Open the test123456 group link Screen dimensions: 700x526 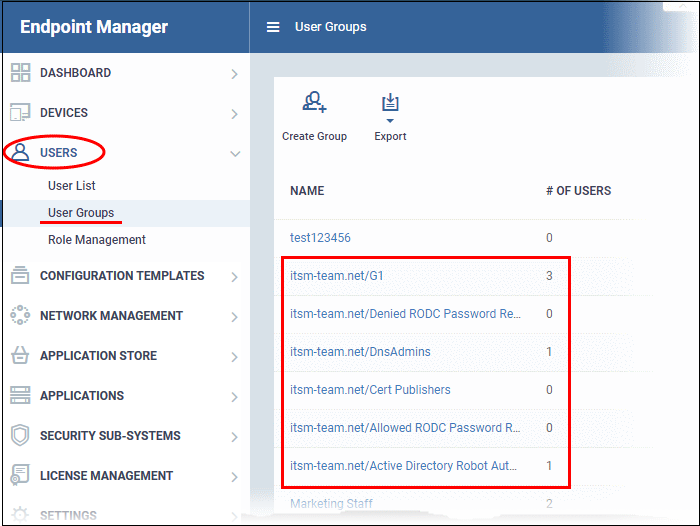pos(320,238)
